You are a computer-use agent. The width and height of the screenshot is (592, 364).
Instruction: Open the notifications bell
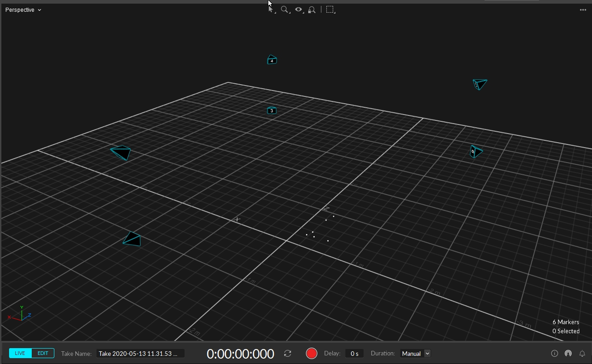(x=582, y=354)
